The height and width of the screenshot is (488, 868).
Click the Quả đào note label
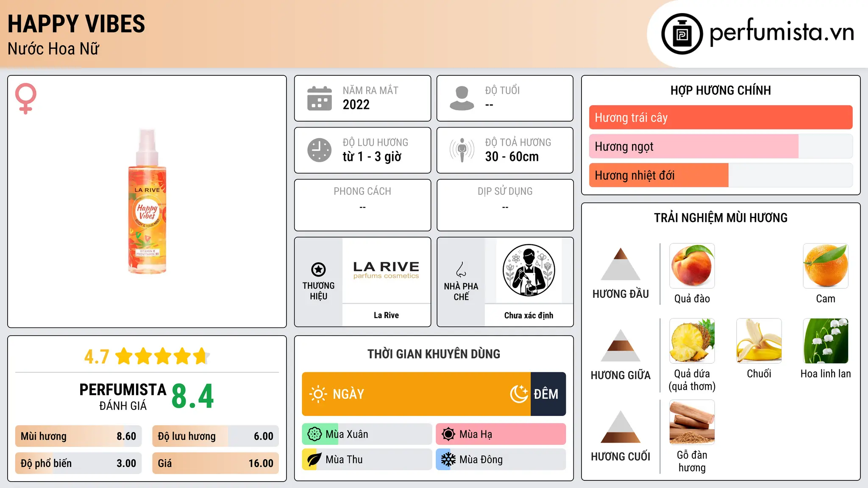pos(692,299)
